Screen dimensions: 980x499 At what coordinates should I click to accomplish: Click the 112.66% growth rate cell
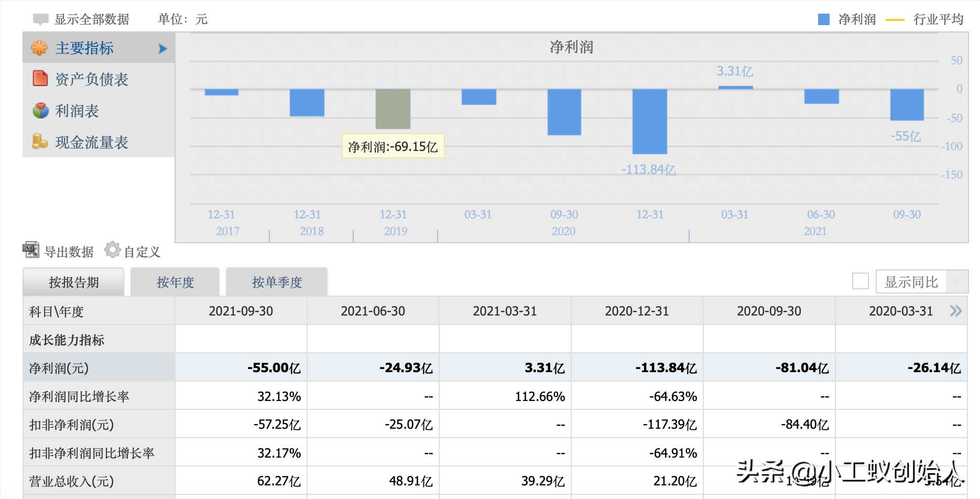tap(505, 396)
